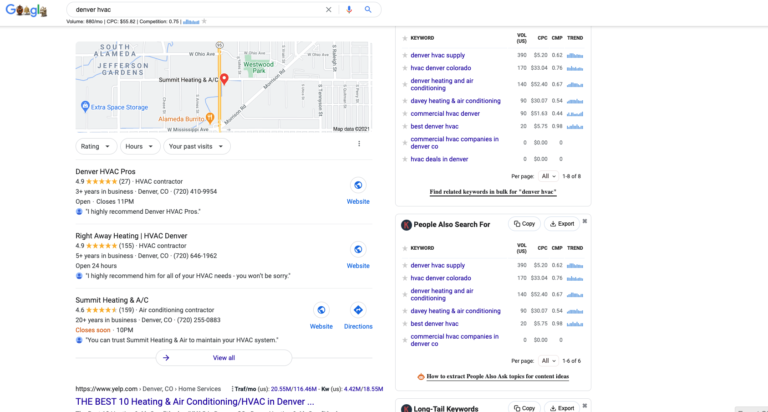Viewport: 768px width, 412px height.
Task: Open the Hours filter dropdown
Action: pyautogui.click(x=140, y=146)
